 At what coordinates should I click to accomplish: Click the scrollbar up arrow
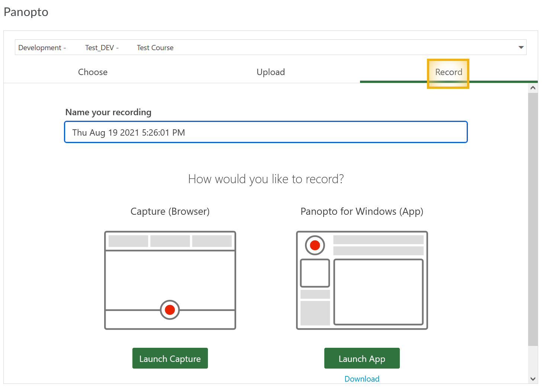point(533,88)
